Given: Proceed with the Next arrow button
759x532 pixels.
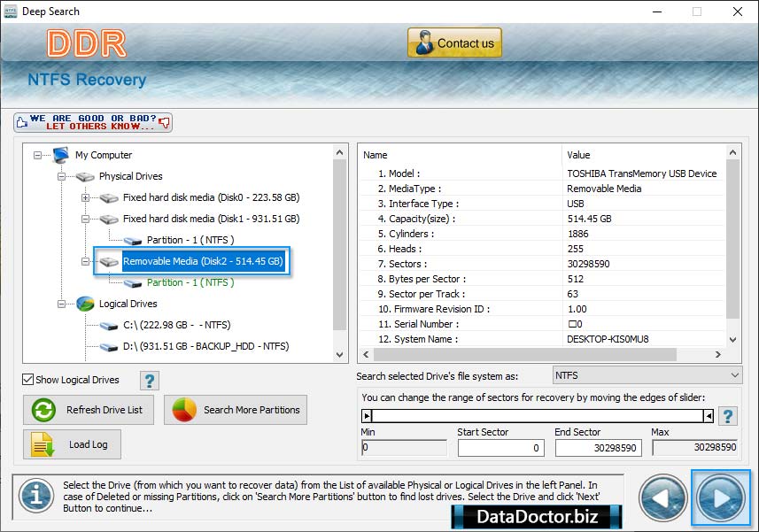Looking at the screenshot, I should pos(721,497).
